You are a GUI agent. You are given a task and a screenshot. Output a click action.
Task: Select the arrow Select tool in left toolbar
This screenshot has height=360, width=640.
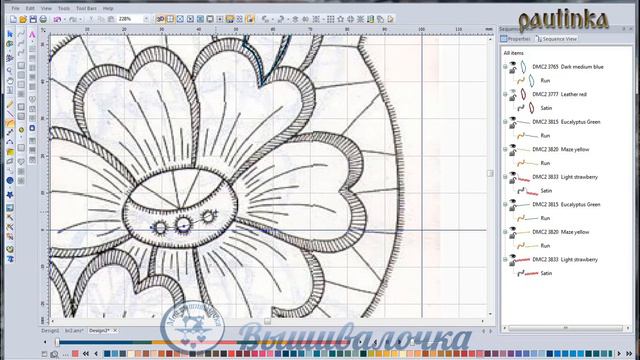tap(10, 33)
